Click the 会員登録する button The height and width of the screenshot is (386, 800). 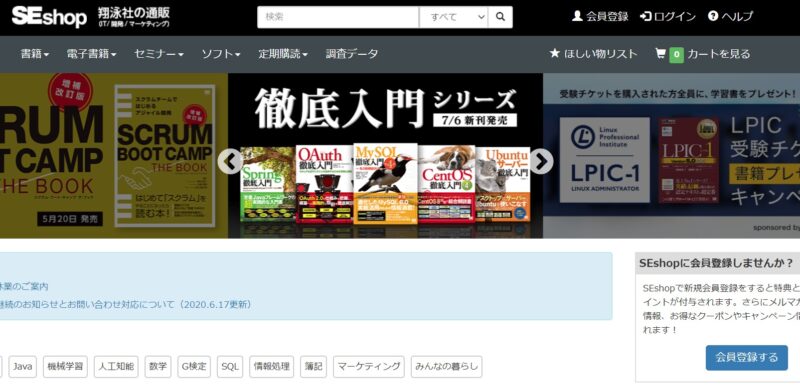point(746,357)
